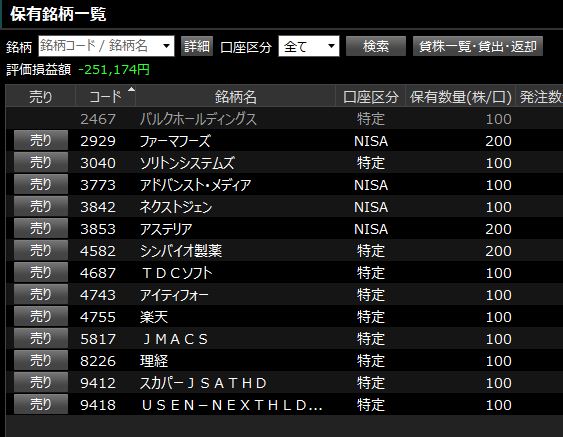Click the 詳細 button

(197, 46)
